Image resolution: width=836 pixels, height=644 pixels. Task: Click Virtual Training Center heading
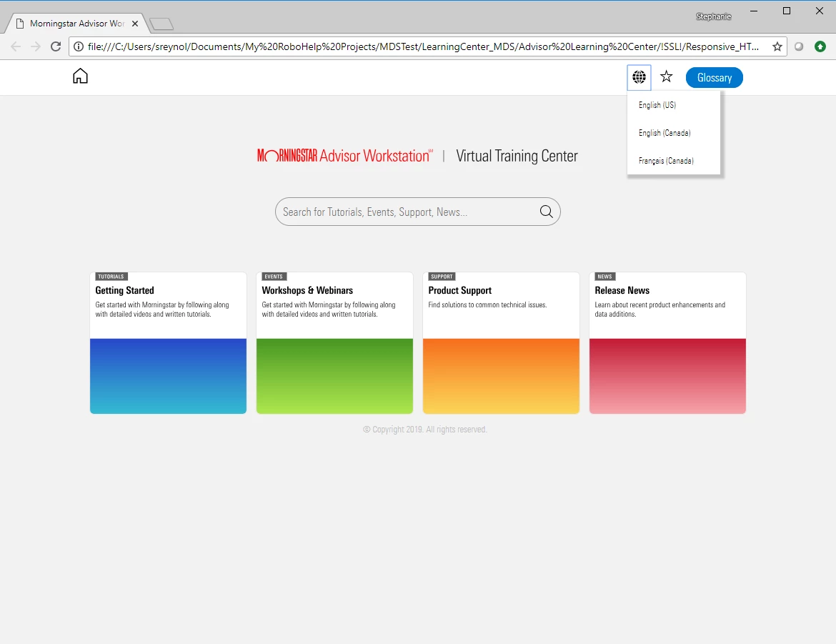point(517,156)
